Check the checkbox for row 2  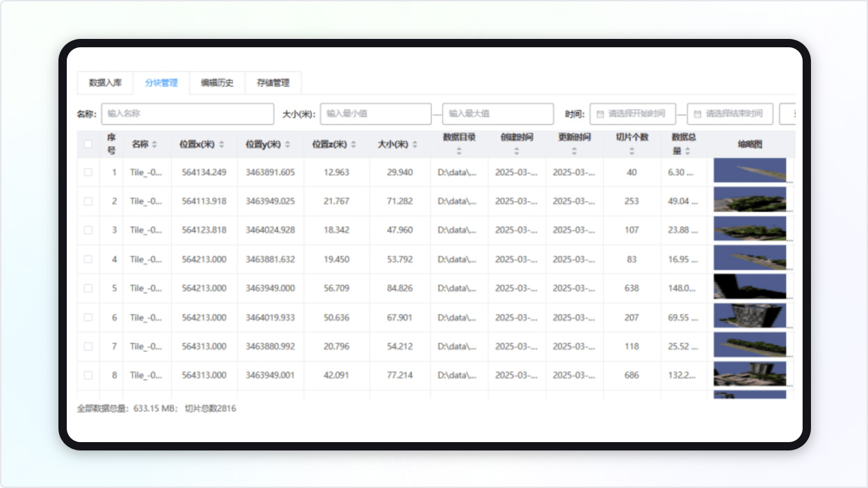click(x=88, y=202)
